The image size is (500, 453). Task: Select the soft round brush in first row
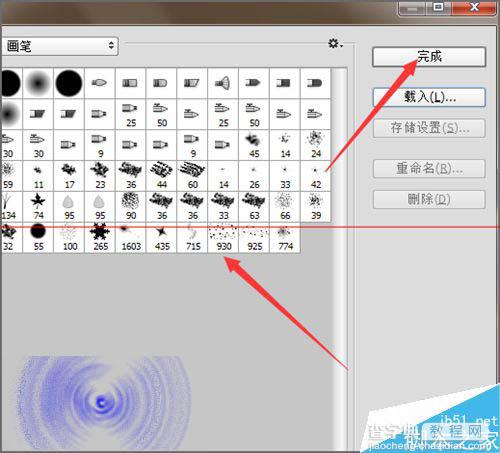coord(38,83)
